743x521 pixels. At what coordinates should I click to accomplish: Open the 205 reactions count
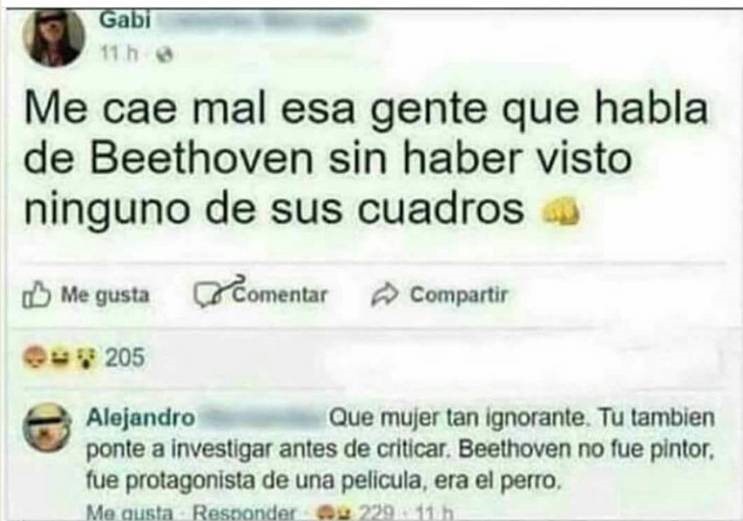click(125, 357)
